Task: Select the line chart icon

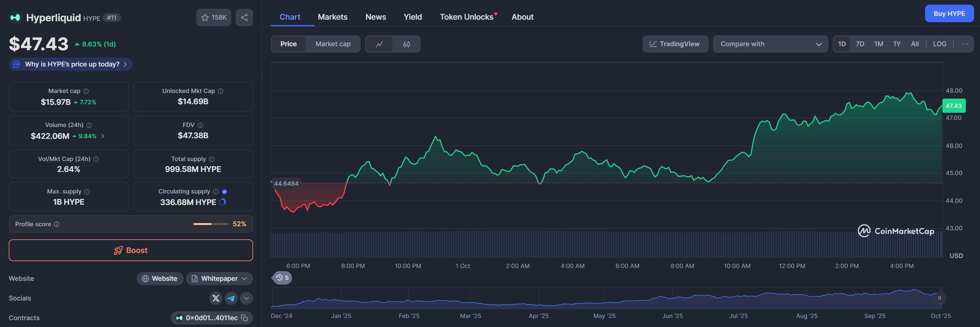Action: (379, 44)
